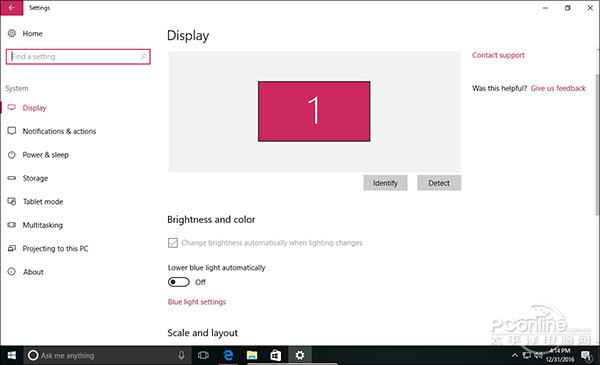
Task: Show hidden system tray icons
Action: click(x=515, y=355)
